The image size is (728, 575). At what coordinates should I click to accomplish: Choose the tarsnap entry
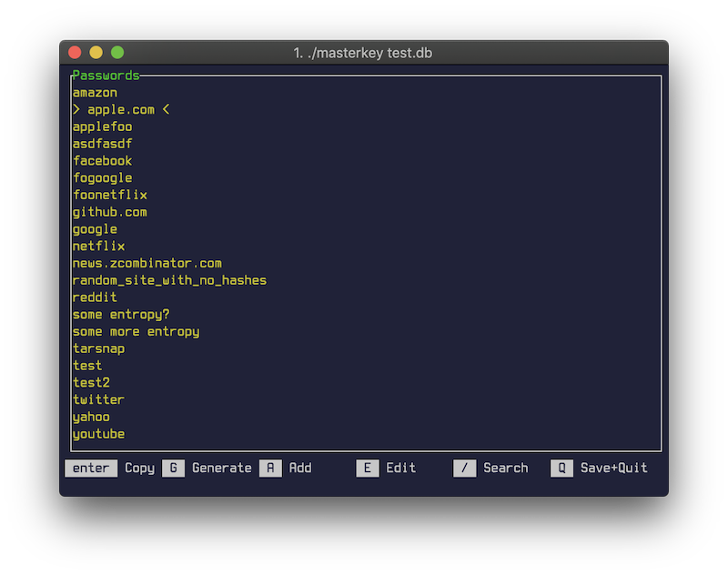(99, 348)
